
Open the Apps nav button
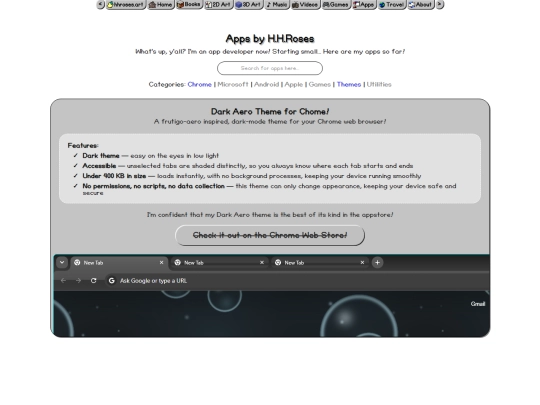(364, 4)
